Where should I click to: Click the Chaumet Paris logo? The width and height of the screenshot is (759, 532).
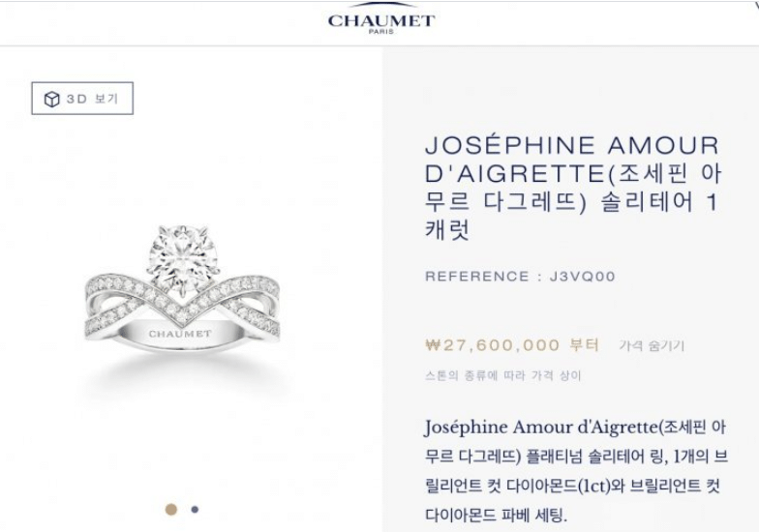click(381, 19)
